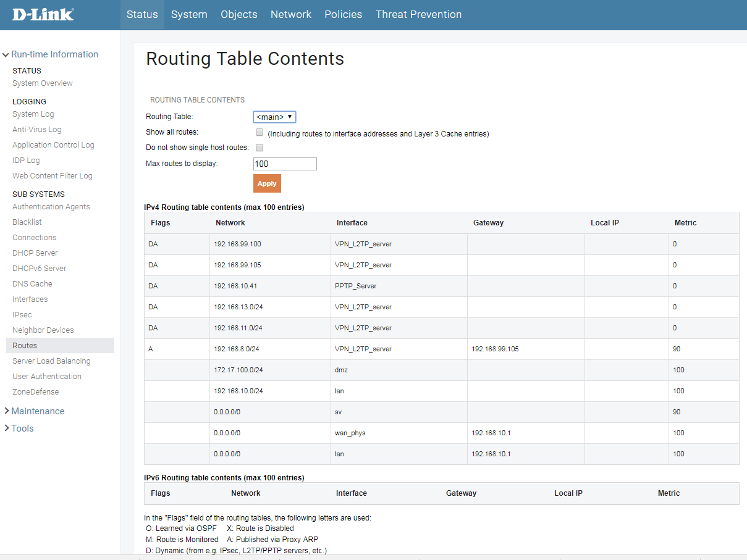This screenshot has width=747, height=560.
Task: Open the Neighbor Devices page
Action: click(43, 330)
